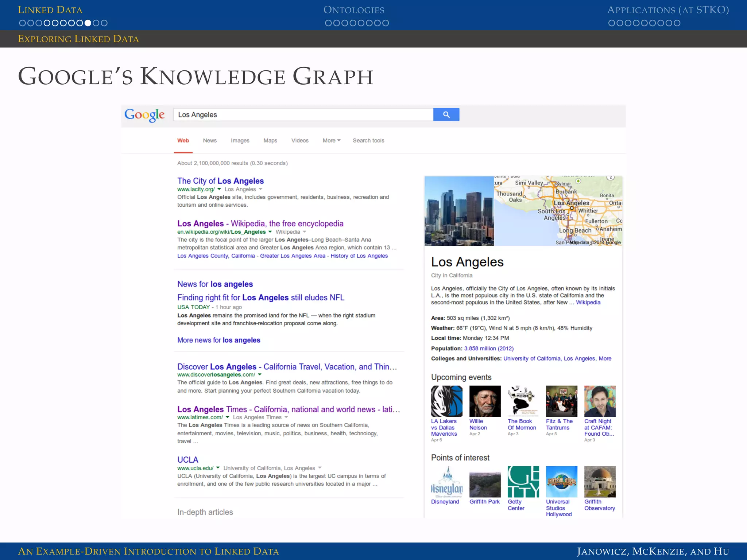This screenshot has width=747, height=560.
Task: Open Fitz & The Tantrums event link
Action: [x=559, y=424]
